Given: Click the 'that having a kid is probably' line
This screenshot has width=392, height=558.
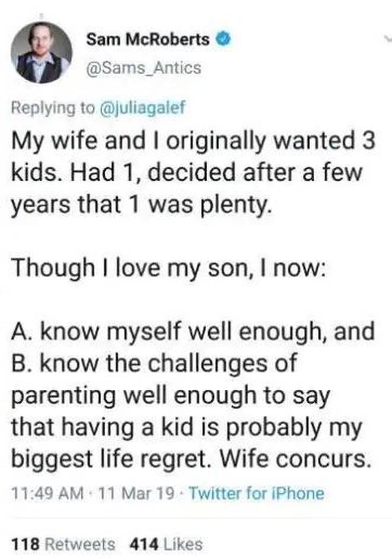Looking at the screenshot, I should (186, 428).
